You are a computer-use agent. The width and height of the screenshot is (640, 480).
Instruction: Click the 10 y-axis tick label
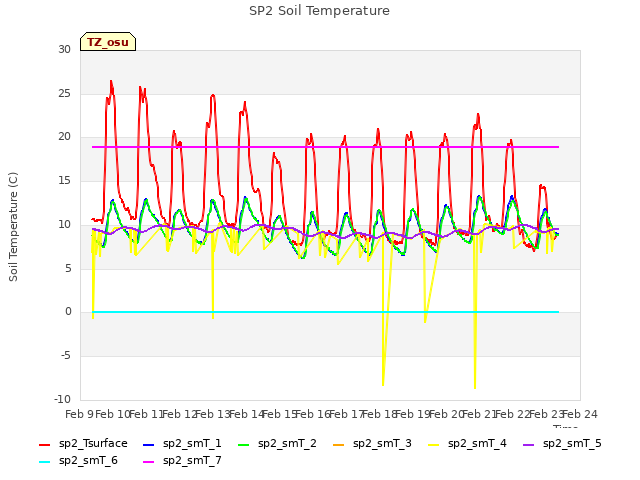[x=64, y=224]
